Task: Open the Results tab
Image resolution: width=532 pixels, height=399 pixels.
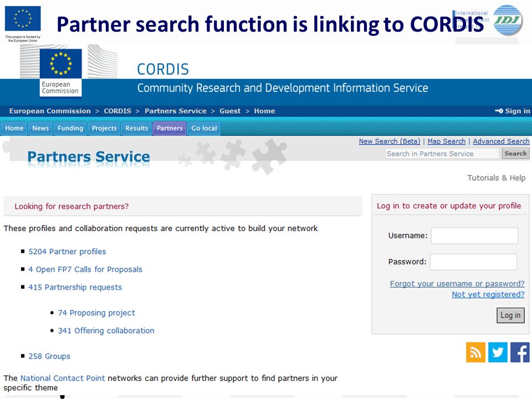Action: click(136, 128)
